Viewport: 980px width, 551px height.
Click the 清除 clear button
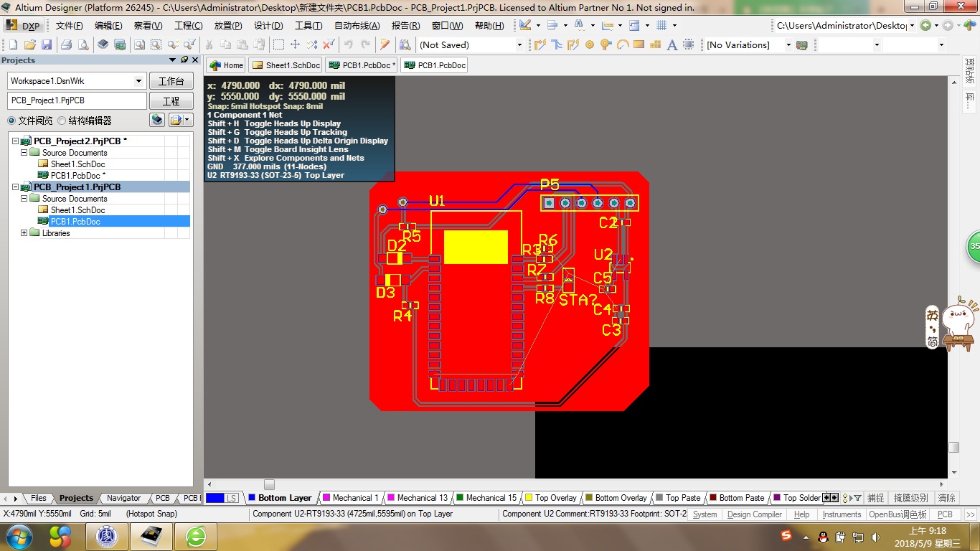click(947, 498)
